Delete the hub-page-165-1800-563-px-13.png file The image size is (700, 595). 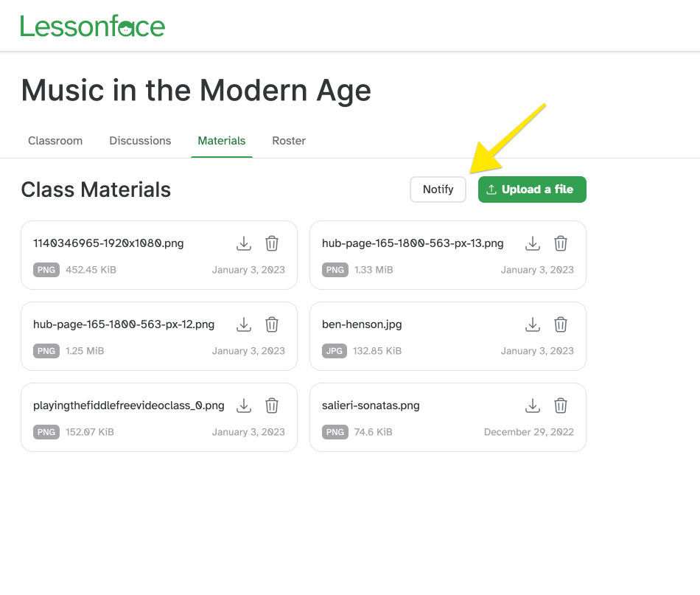point(560,243)
